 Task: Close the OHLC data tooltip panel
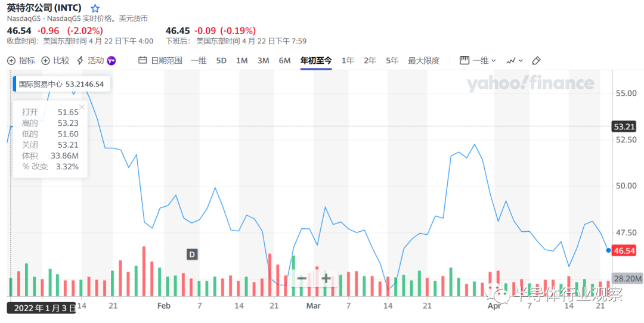coord(81,107)
